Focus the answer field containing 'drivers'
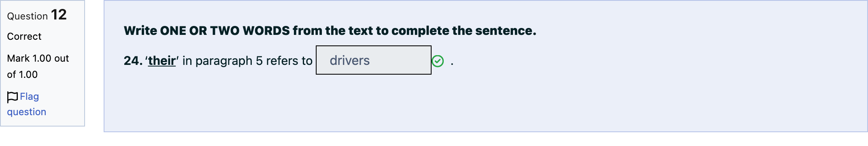Viewport: 868px width, 146px height. 374,60
